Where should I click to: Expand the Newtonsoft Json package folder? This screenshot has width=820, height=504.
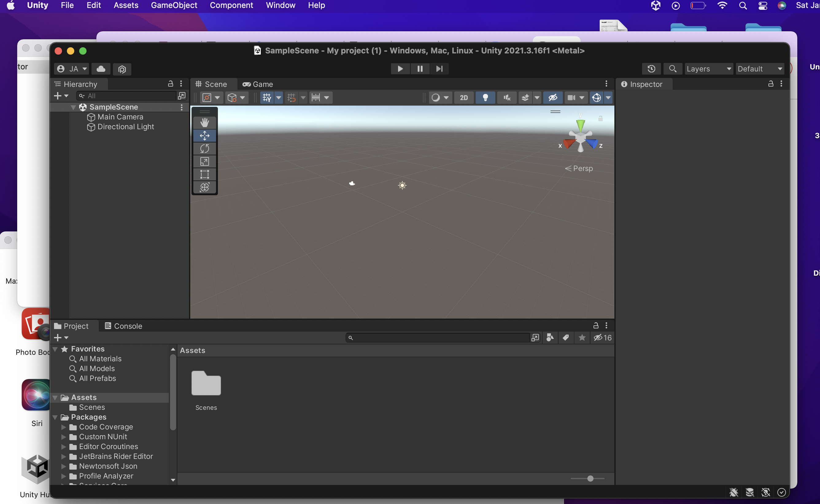[x=63, y=466]
